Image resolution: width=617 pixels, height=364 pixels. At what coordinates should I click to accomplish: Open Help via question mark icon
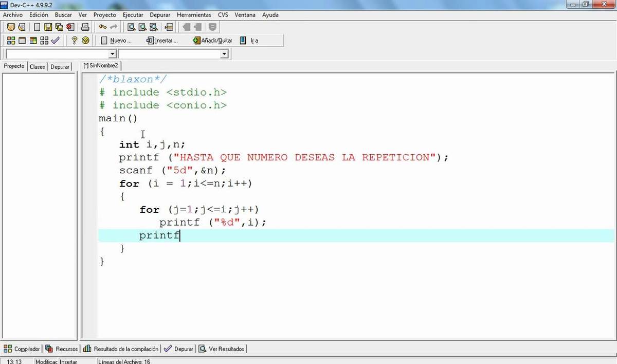point(75,40)
